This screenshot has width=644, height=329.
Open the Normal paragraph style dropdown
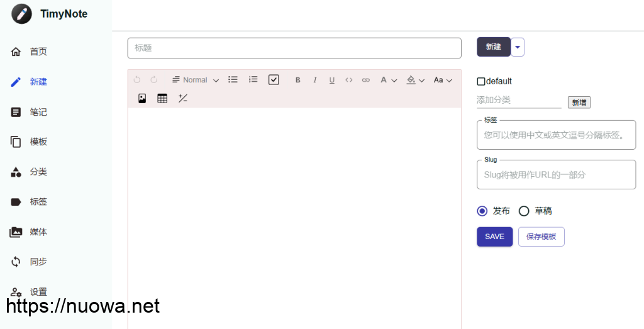click(x=196, y=80)
